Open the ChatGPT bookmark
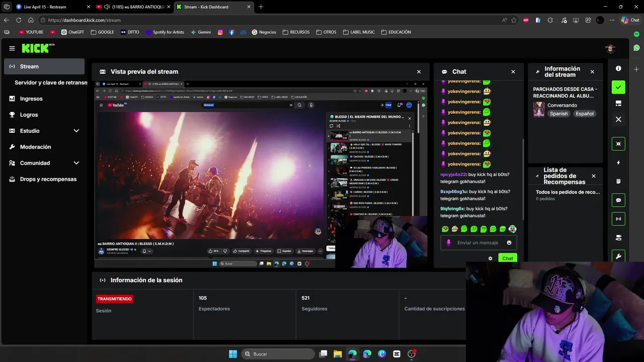This screenshot has width=644, height=362. pyautogui.click(x=73, y=32)
